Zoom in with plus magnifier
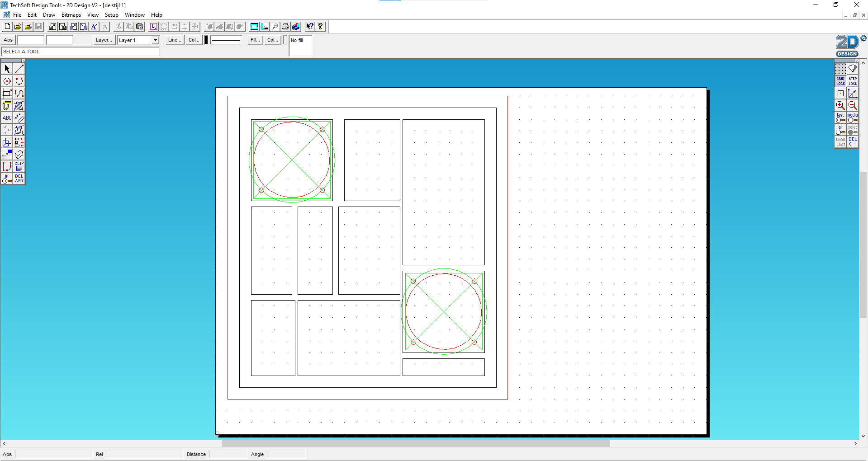 point(840,105)
